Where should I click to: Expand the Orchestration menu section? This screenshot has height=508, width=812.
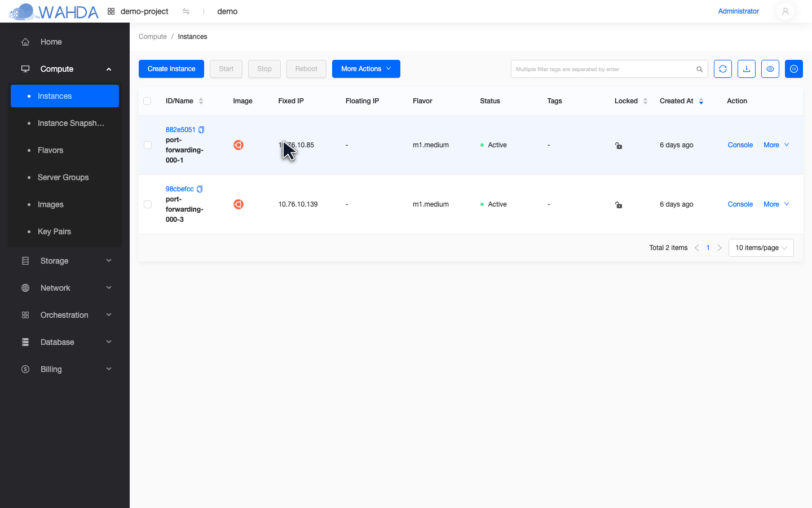coord(109,315)
